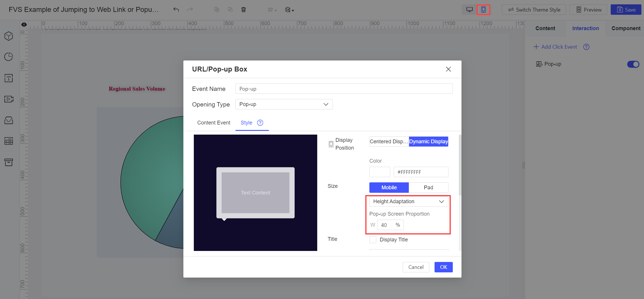Select Dynamic Display position option
644x299 pixels.
click(x=428, y=142)
